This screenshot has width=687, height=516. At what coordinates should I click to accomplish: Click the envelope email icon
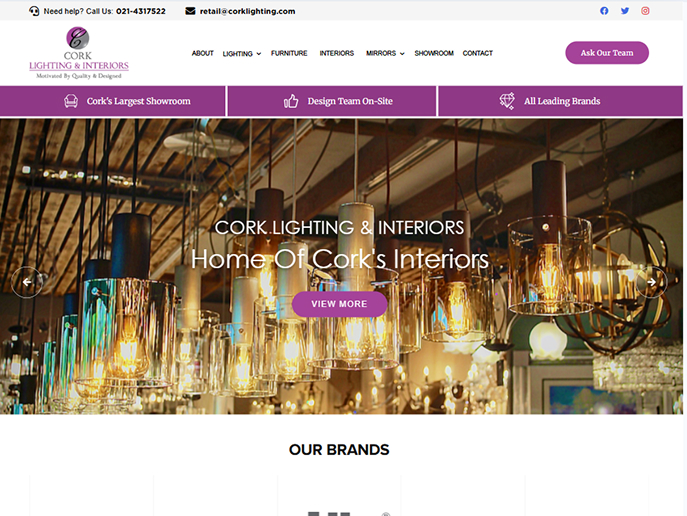190,11
